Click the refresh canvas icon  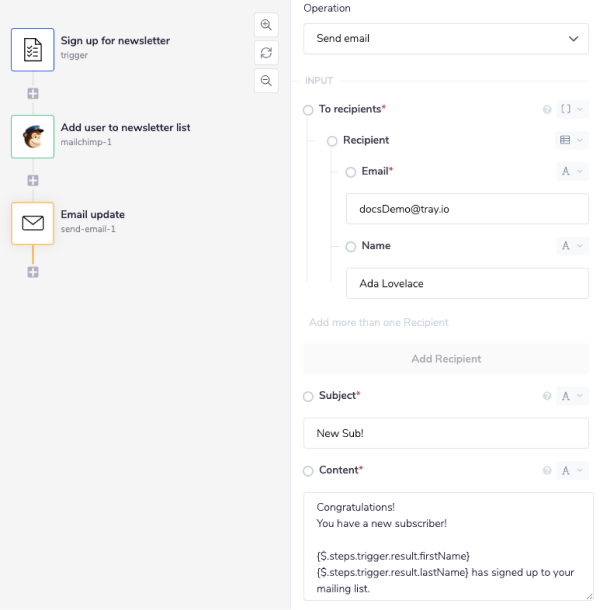(x=266, y=52)
